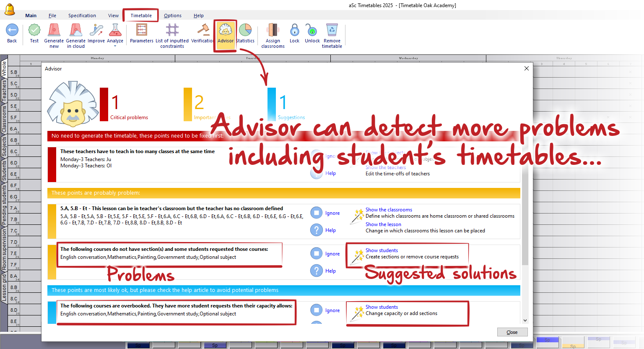Click Ignore link for classroom lesson problem
The width and height of the screenshot is (644, 349).
point(332,213)
